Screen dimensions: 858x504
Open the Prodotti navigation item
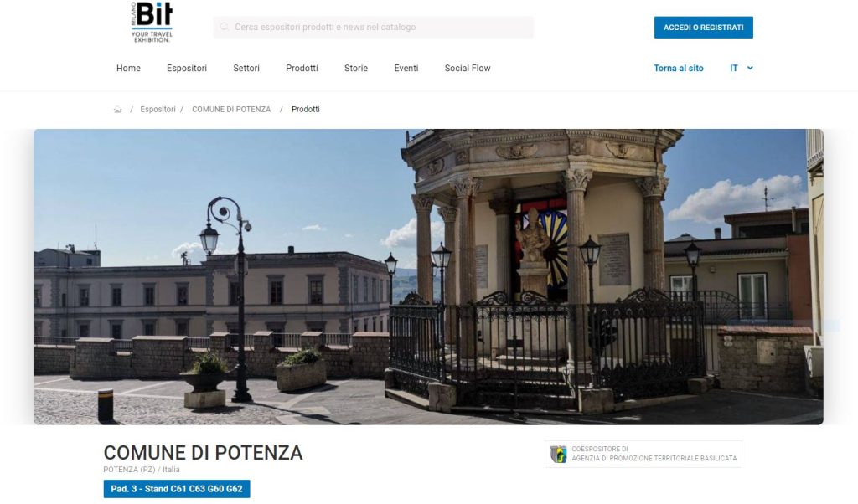tap(302, 69)
